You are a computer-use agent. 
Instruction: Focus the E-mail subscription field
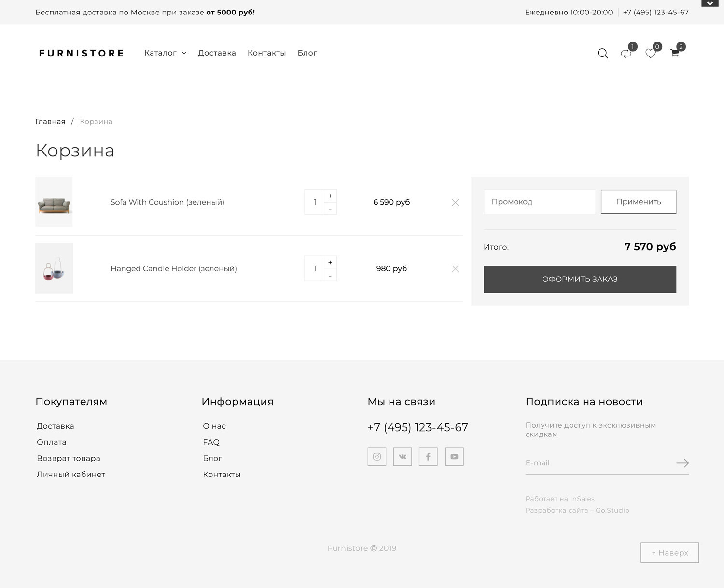600,463
